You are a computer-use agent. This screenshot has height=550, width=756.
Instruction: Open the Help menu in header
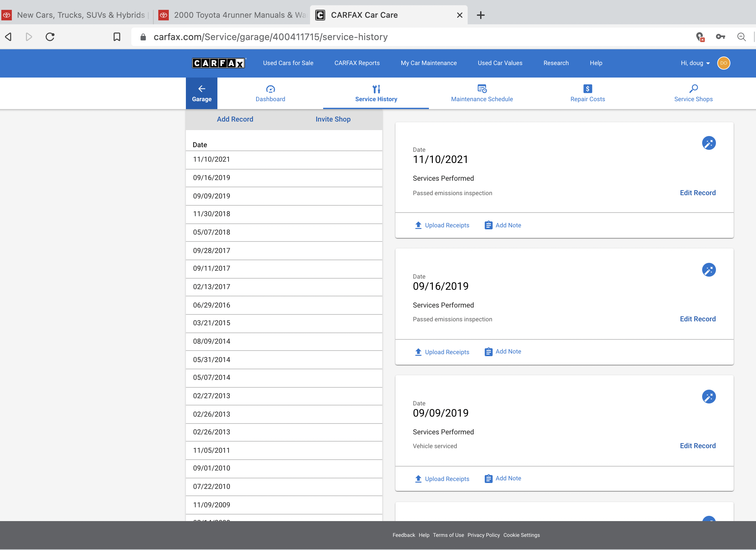pyautogui.click(x=596, y=63)
